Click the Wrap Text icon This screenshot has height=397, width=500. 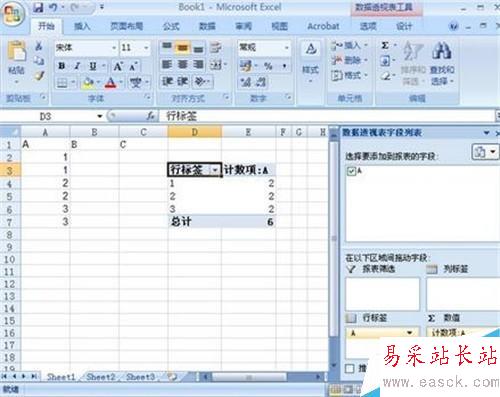coord(215,48)
